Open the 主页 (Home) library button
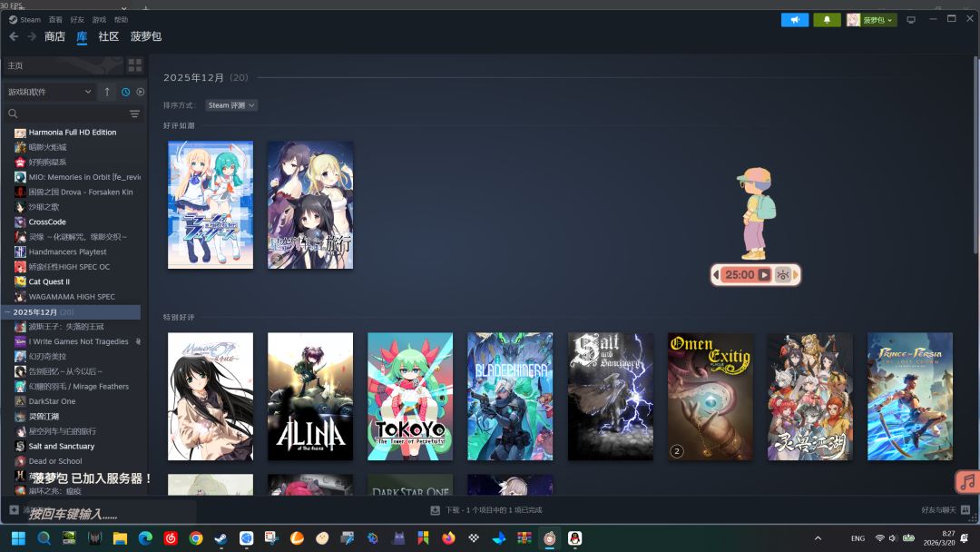This screenshot has width=980, height=552. pyautogui.click(x=63, y=65)
